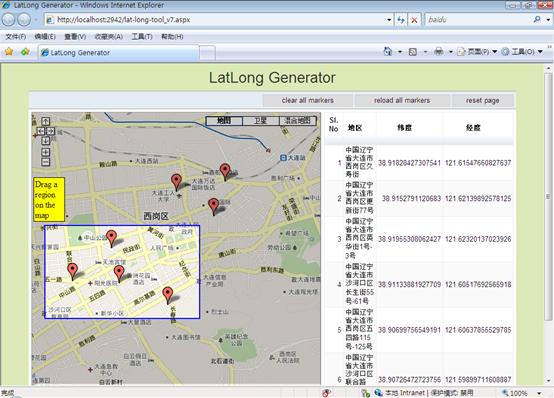The width and height of the screenshot is (554, 398).
Task: Open the search provider dropdown arrow
Action: [548, 20]
